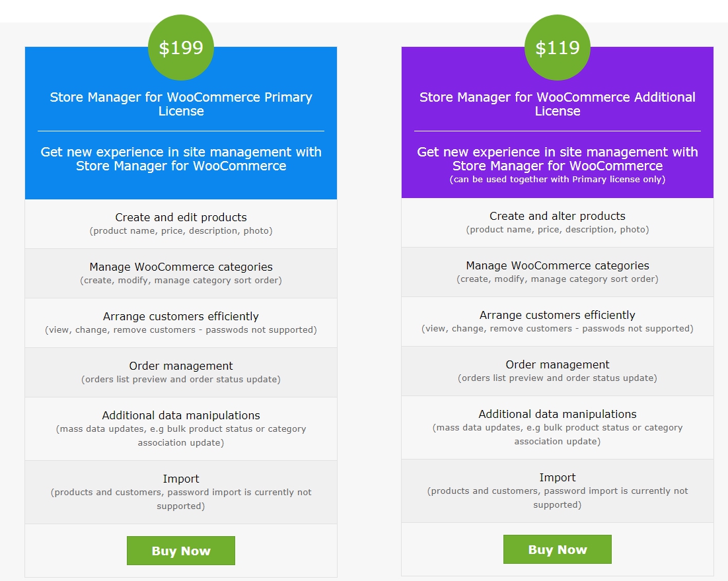Click "Create and edit products" feature row
Screen dimensions: 728x581
181,217
